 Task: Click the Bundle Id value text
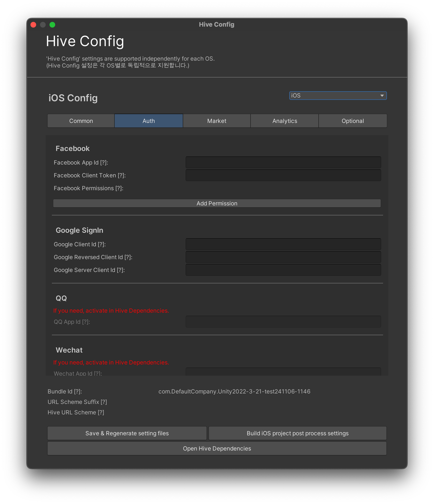click(x=234, y=391)
